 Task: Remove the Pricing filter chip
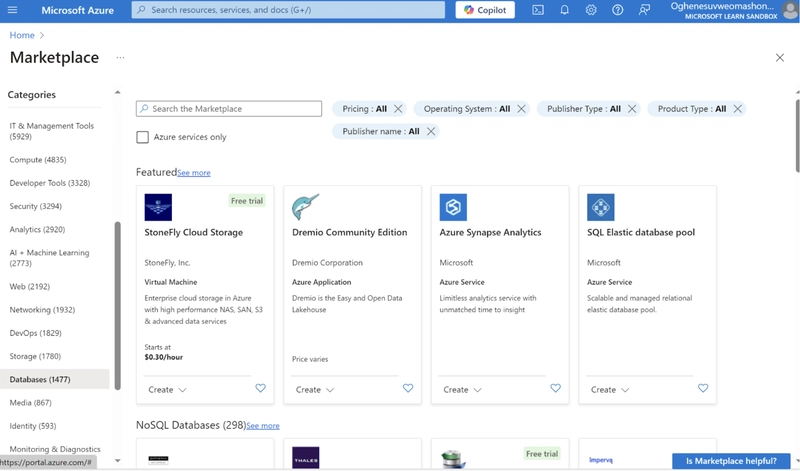coord(398,109)
